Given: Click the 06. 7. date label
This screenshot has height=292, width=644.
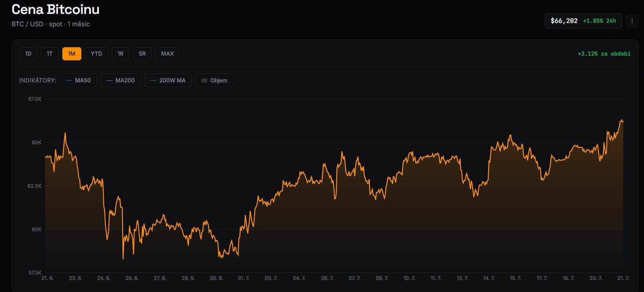Looking at the screenshot, I should click(327, 278).
